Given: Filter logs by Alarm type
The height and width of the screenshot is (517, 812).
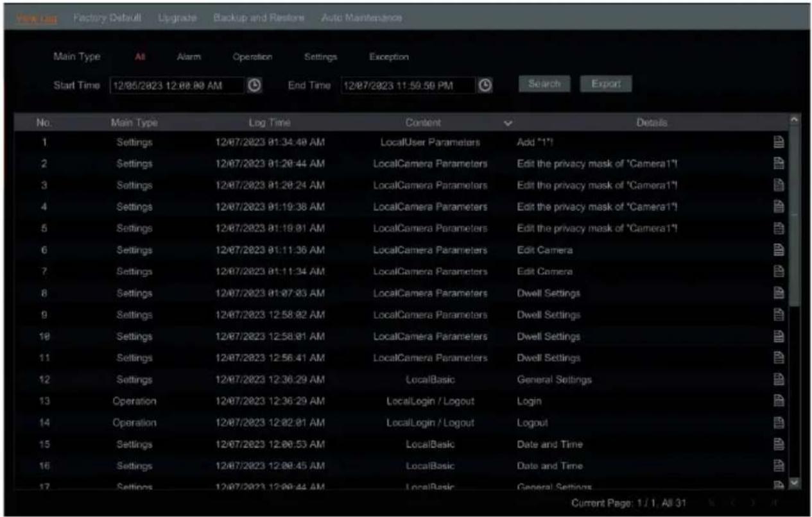Looking at the screenshot, I should (x=189, y=57).
